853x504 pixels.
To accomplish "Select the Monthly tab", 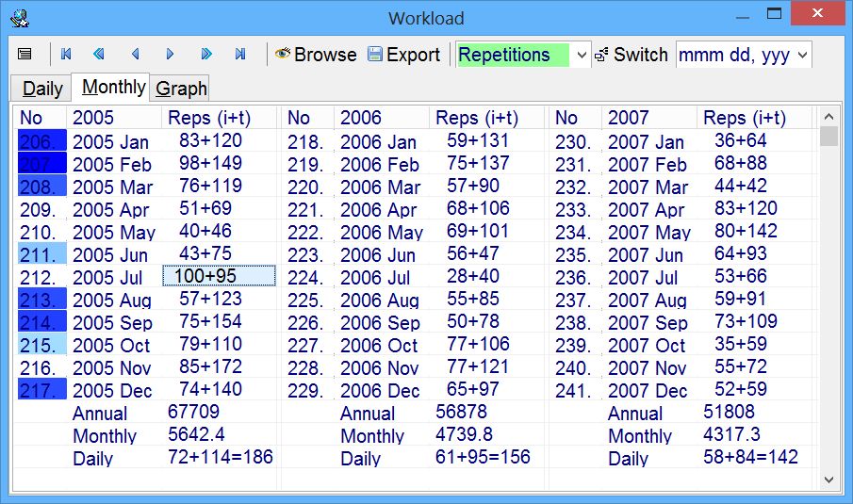I will pyautogui.click(x=113, y=88).
